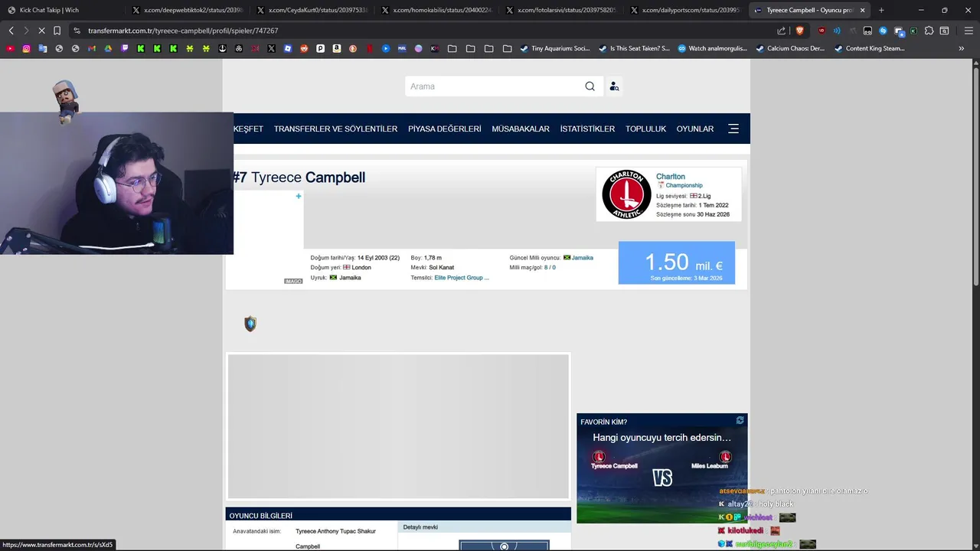Open the Twitch bookmark icon

[x=125, y=48]
